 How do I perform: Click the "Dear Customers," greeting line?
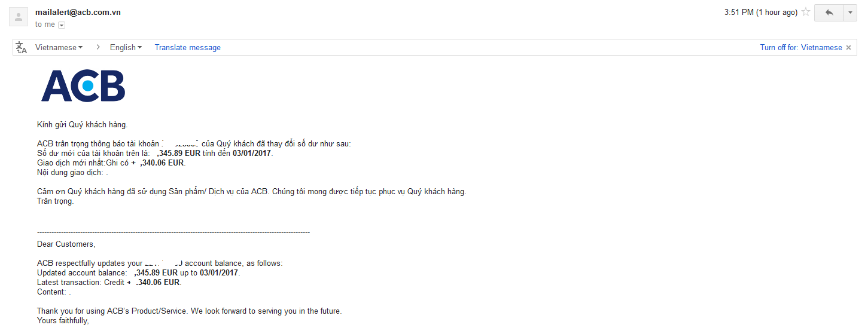tap(66, 244)
